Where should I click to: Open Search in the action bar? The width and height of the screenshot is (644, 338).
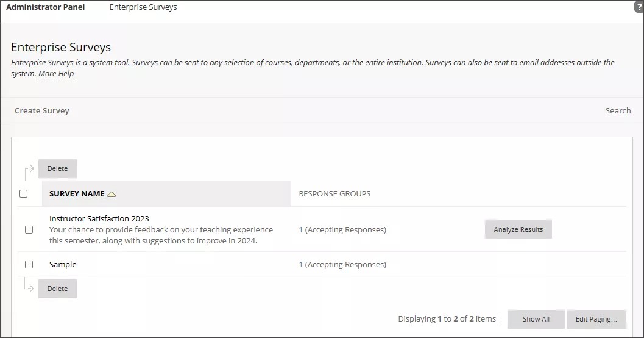click(618, 111)
